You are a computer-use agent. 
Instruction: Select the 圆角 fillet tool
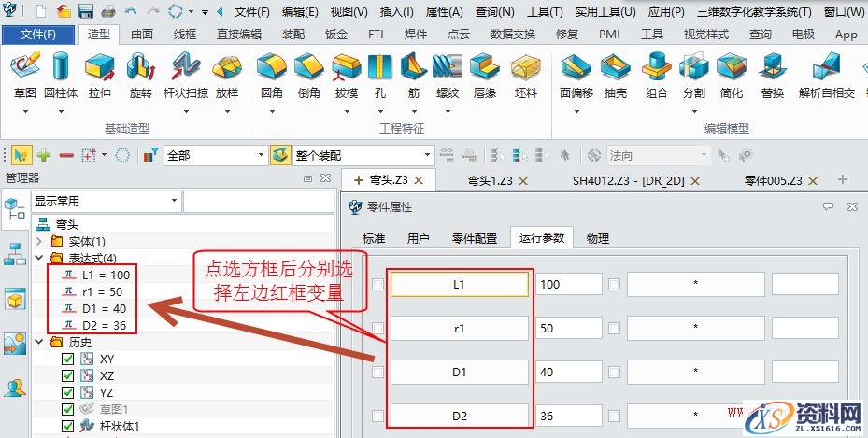tap(272, 76)
